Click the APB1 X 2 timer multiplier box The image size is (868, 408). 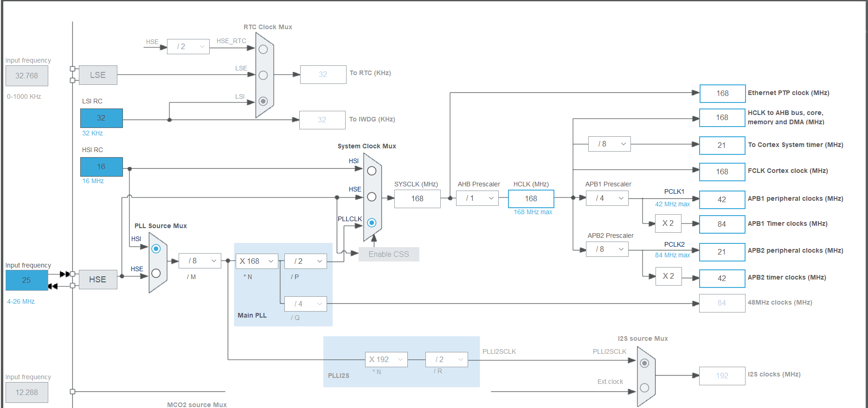[669, 223]
